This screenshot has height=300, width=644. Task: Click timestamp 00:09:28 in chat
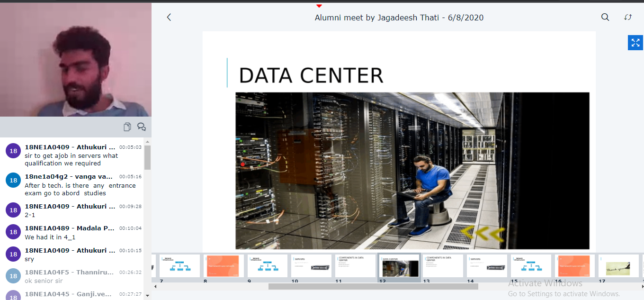click(x=130, y=207)
